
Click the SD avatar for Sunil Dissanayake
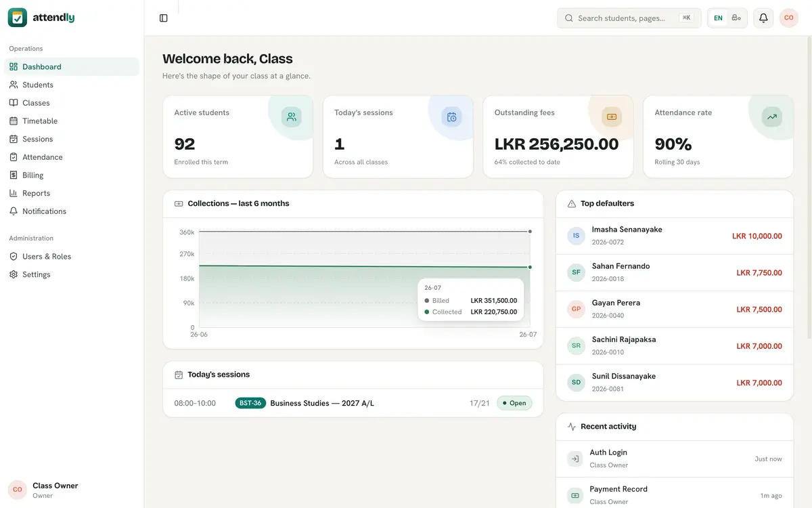(576, 382)
